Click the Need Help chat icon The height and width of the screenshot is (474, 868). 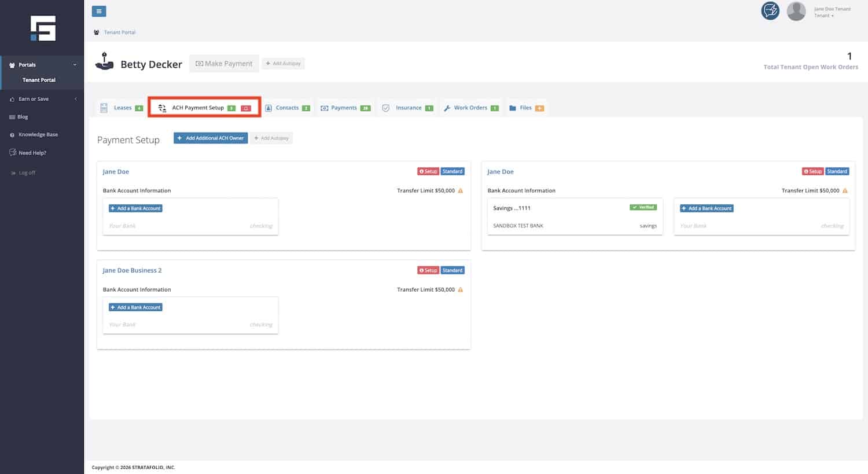13,153
